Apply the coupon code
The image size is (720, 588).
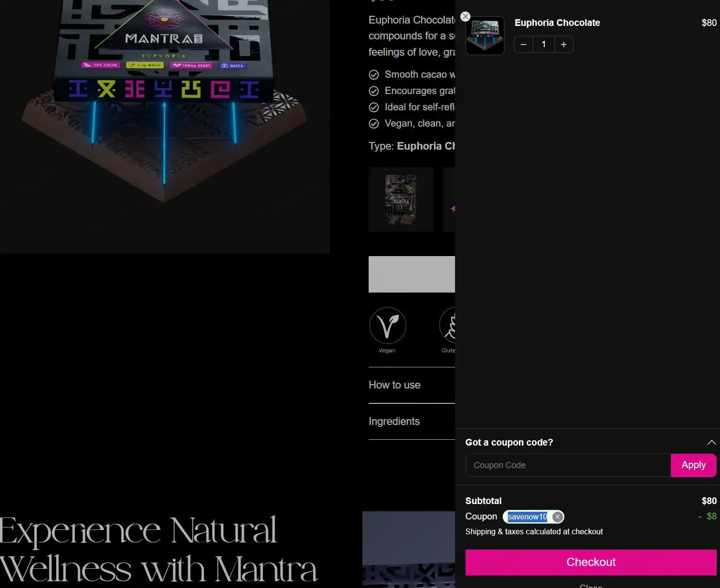[x=694, y=465]
